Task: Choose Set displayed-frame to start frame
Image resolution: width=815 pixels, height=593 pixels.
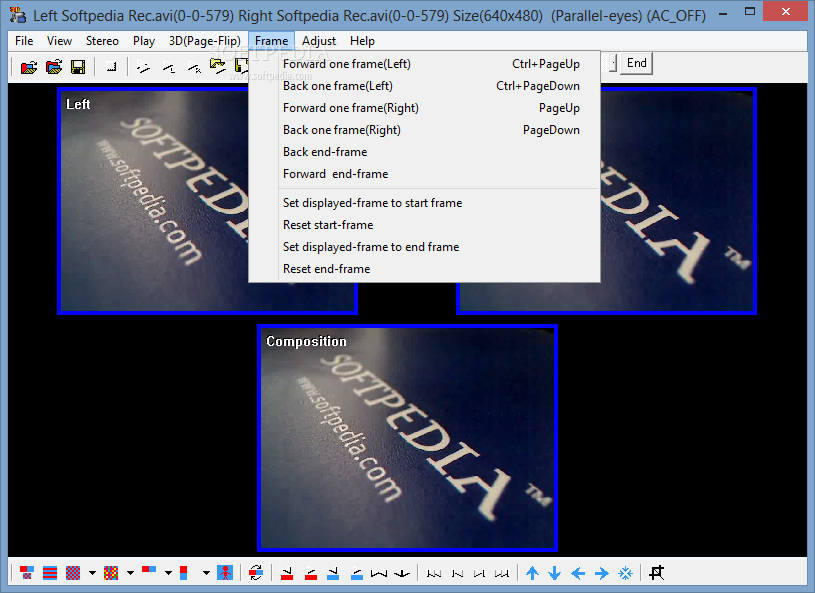Action: point(425,203)
